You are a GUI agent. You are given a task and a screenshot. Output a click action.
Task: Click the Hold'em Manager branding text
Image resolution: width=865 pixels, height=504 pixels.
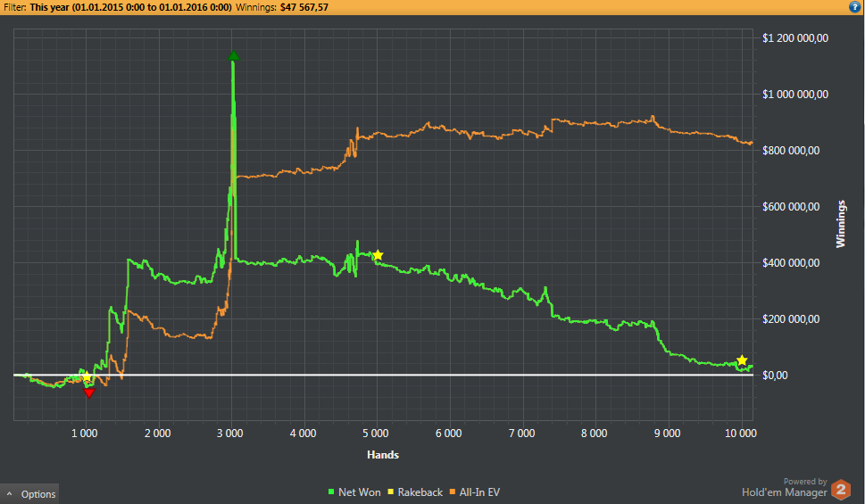pyautogui.click(x=784, y=492)
